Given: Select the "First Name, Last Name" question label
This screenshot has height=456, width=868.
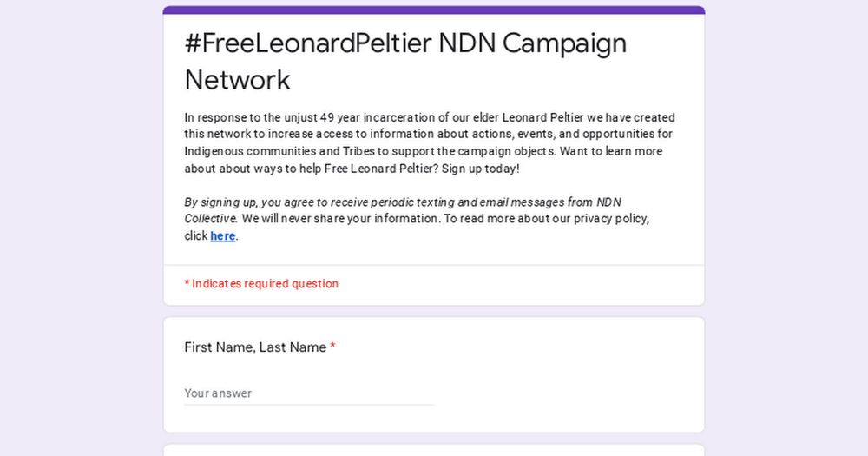Looking at the screenshot, I should click(x=255, y=347).
